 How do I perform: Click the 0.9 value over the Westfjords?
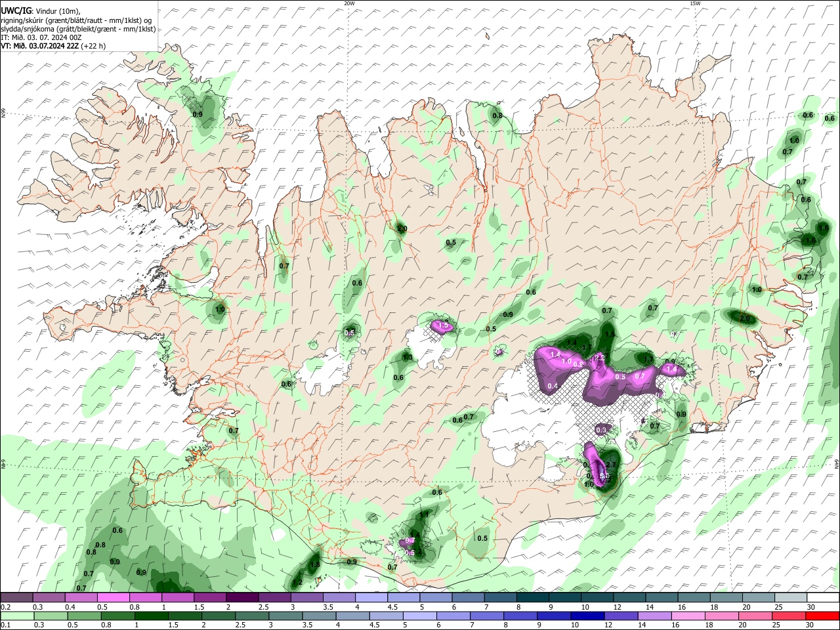click(198, 114)
